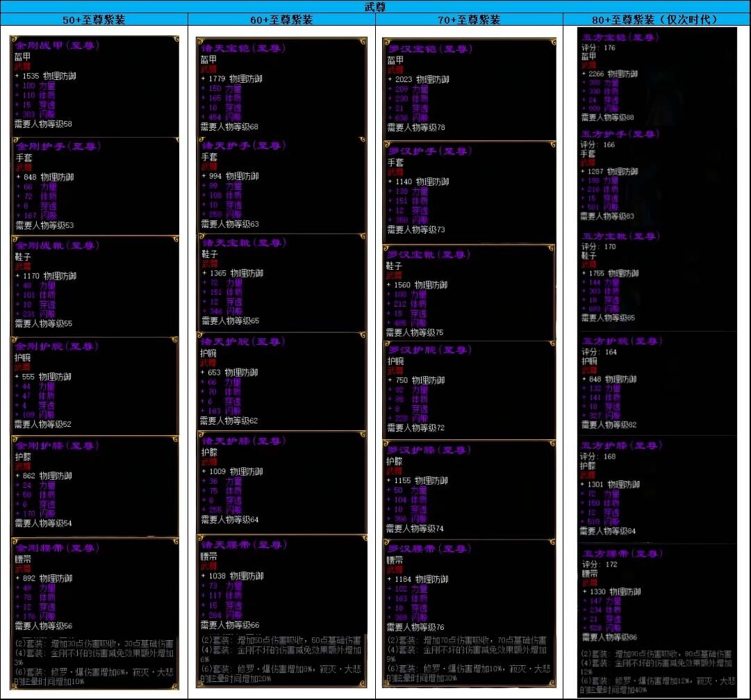Click the '+ 1560 物理防御' stat line

pos(417,284)
